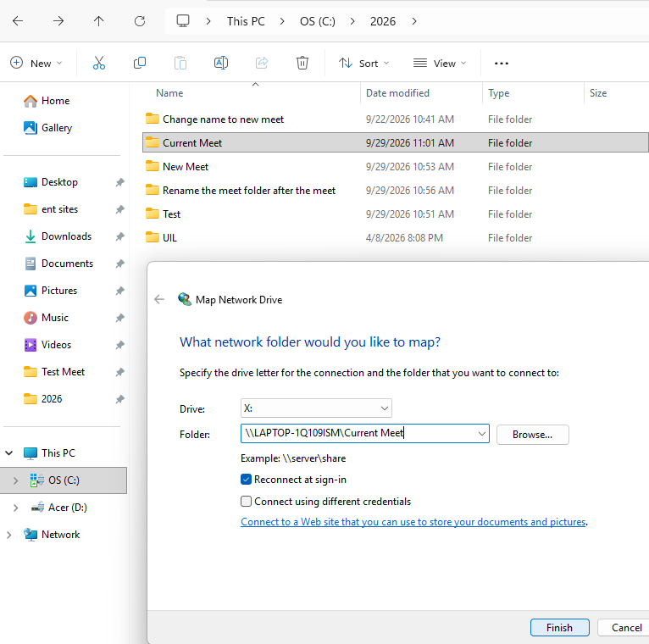This screenshot has width=649, height=644.
Task: Collapse the This PC tree node
Action: pyautogui.click(x=8, y=452)
